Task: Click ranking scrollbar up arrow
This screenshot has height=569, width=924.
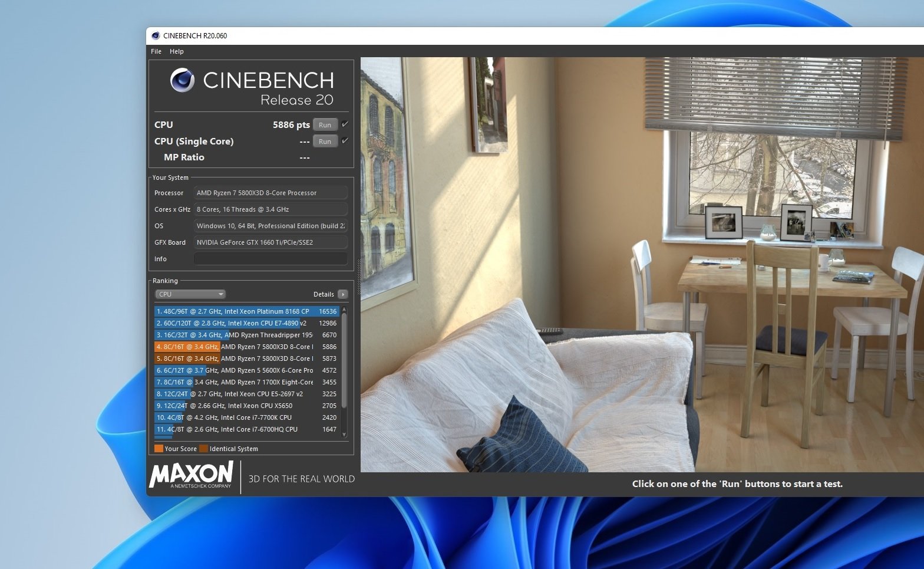Action: click(344, 309)
